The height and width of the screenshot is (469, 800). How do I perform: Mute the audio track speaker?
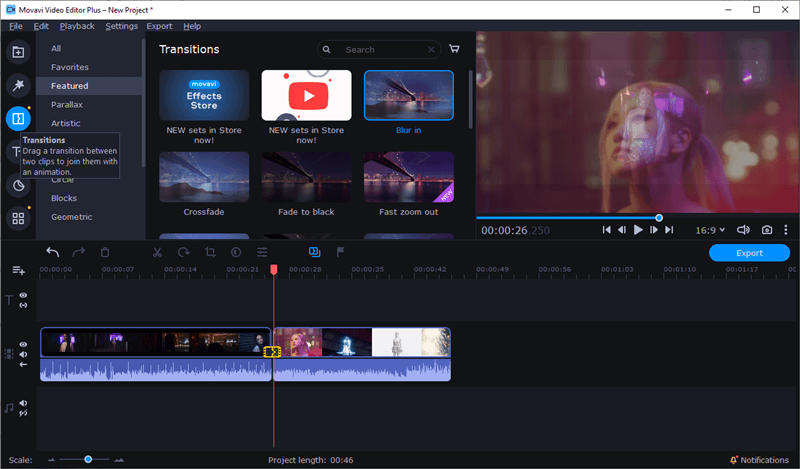tap(23, 403)
